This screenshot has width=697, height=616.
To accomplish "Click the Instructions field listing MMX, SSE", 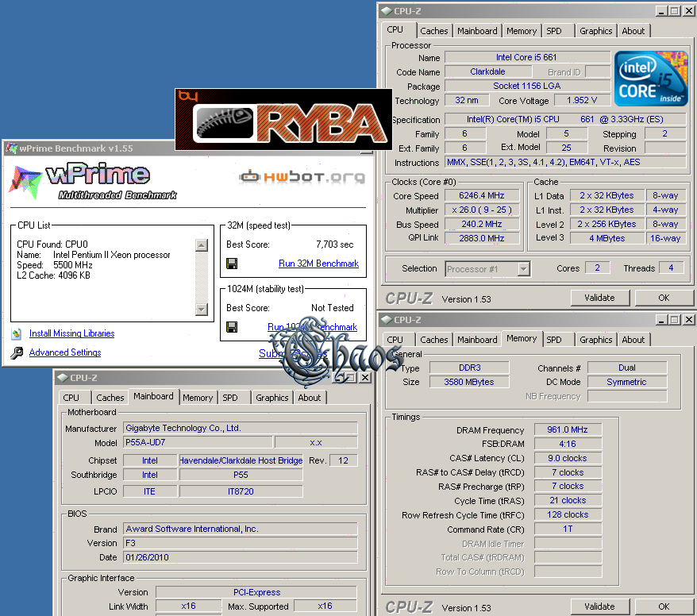I will coord(565,162).
